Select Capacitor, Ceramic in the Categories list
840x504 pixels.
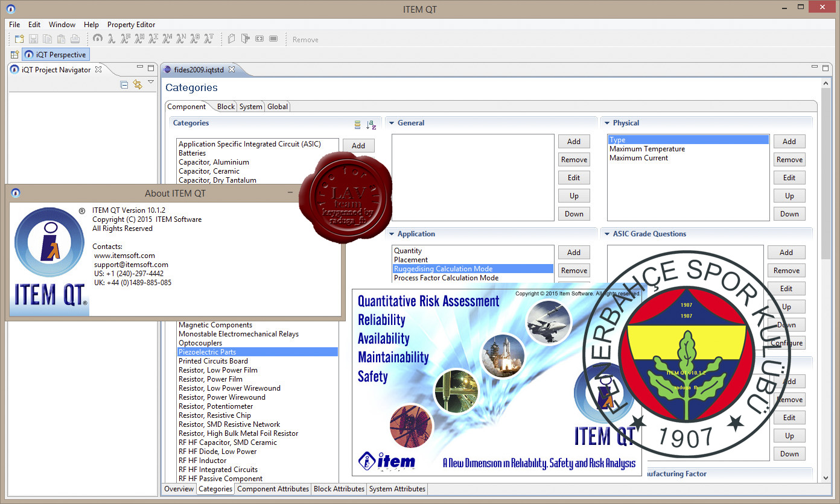tap(258, 171)
